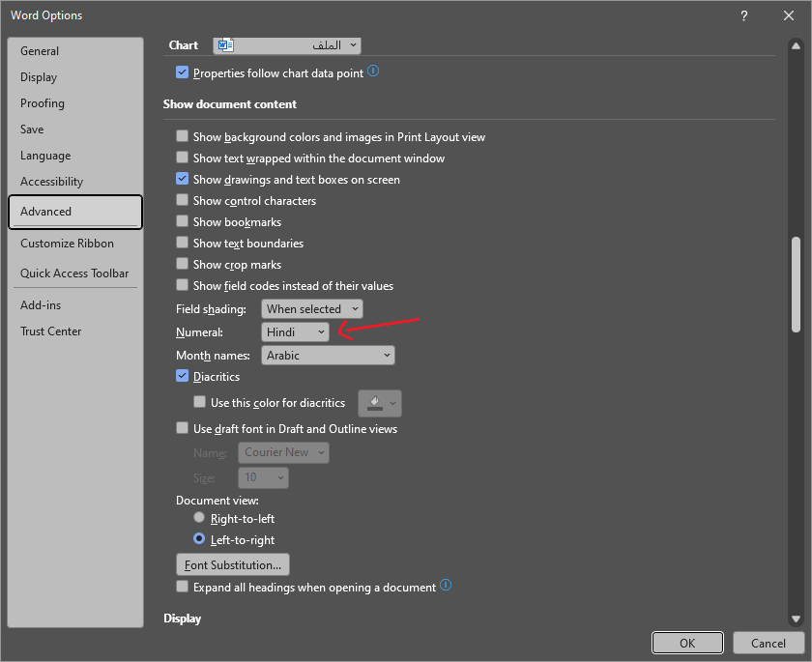Click the scrollbar up arrow
Viewport: 812px width, 662px height.
(x=796, y=45)
